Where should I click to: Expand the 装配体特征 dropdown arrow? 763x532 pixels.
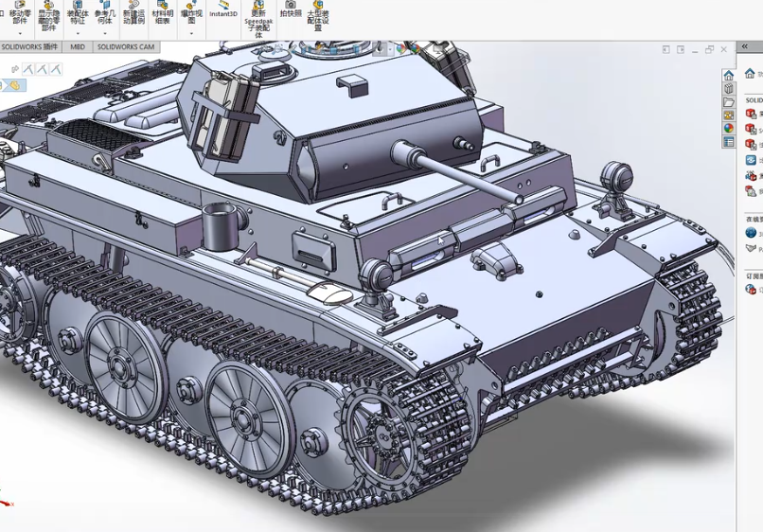pos(78,33)
